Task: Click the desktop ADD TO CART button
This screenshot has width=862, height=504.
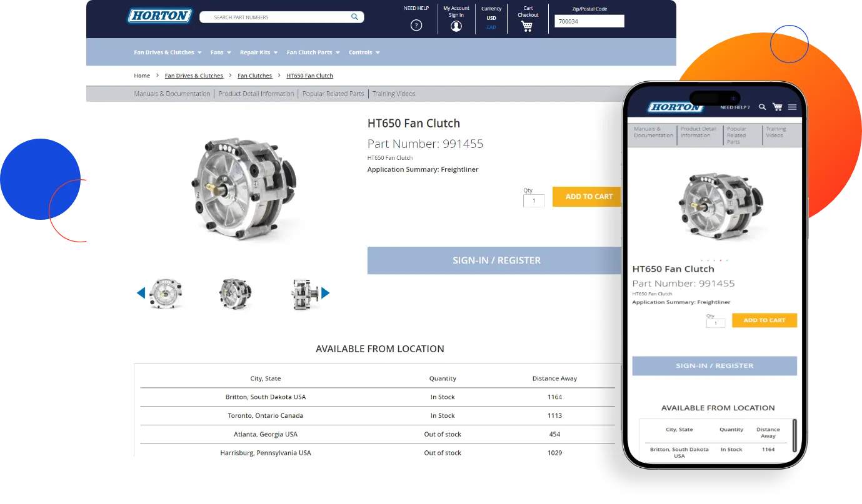Action: (586, 197)
